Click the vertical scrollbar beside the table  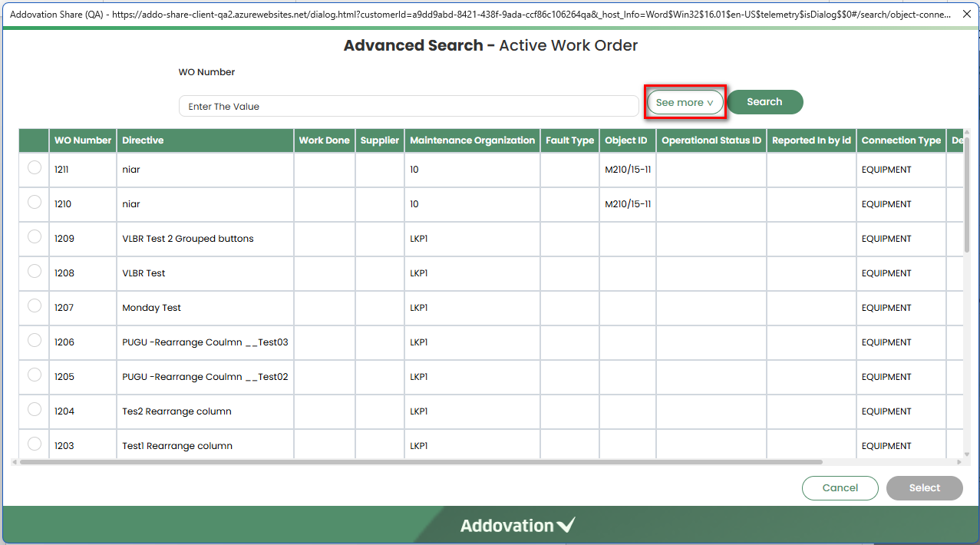(x=966, y=196)
